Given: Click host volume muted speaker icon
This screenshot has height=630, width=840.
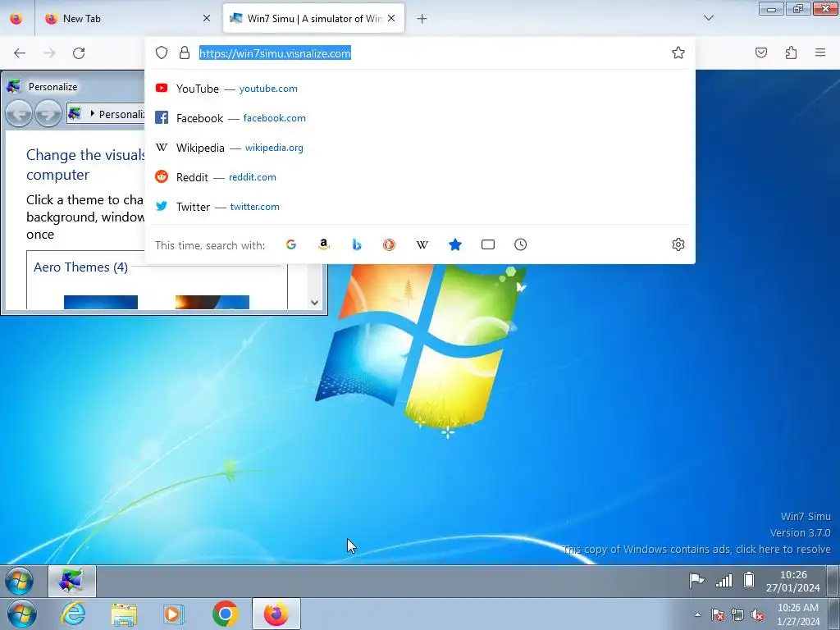Looking at the screenshot, I should pyautogui.click(x=757, y=615).
